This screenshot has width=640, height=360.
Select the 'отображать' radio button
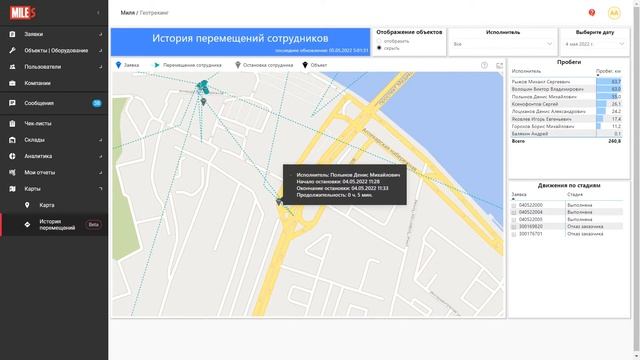click(x=379, y=41)
